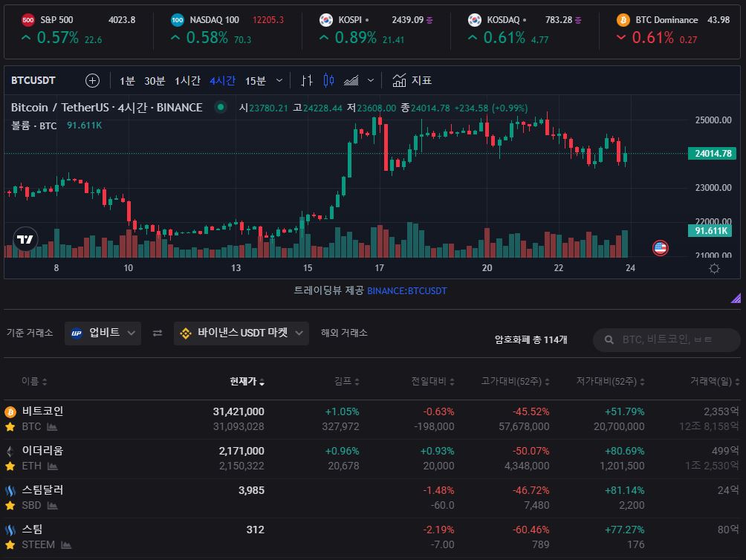Image resolution: width=746 pixels, height=560 pixels.
Task: Open the 업비트 base exchange dropdown
Action: click(103, 333)
